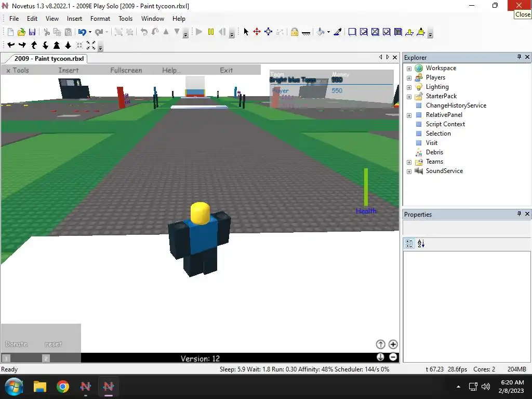
Task: Select the Paint bucket fill tool
Action: (320, 32)
